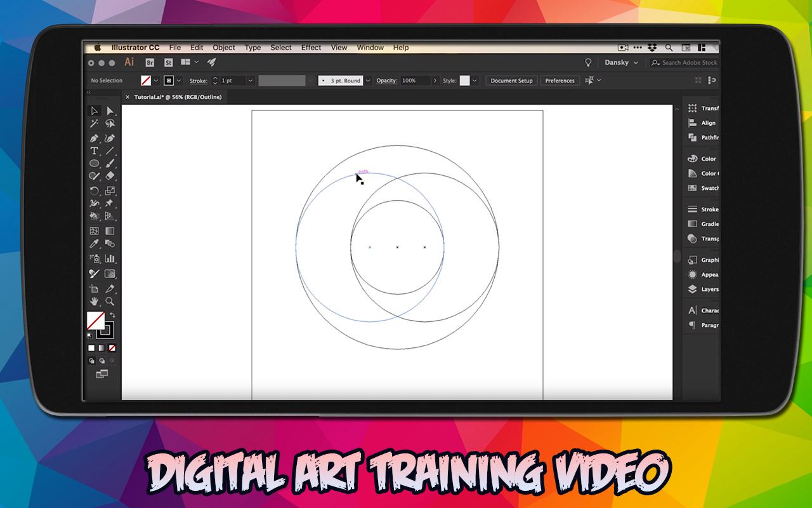
Task: Select the Type tool
Action: (x=95, y=150)
